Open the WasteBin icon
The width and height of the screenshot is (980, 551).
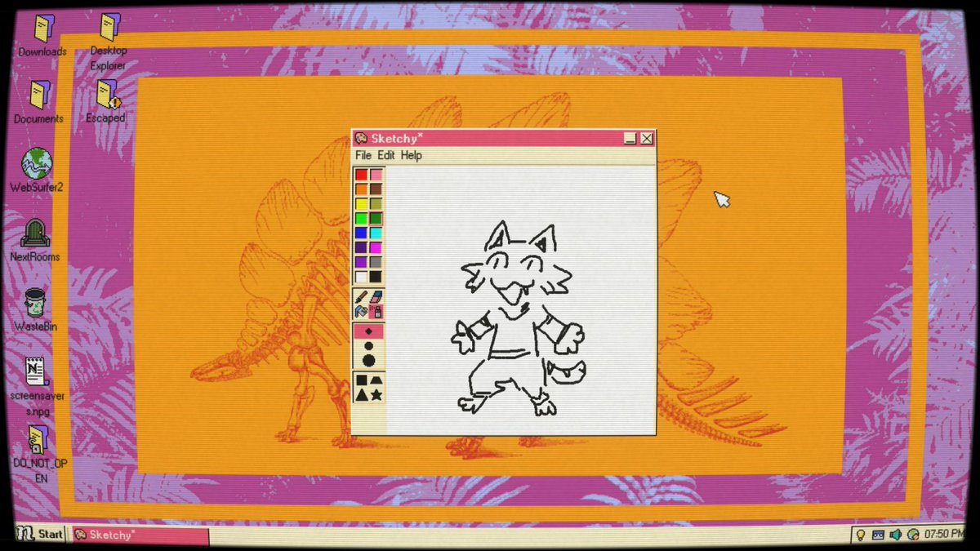point(34,303)
